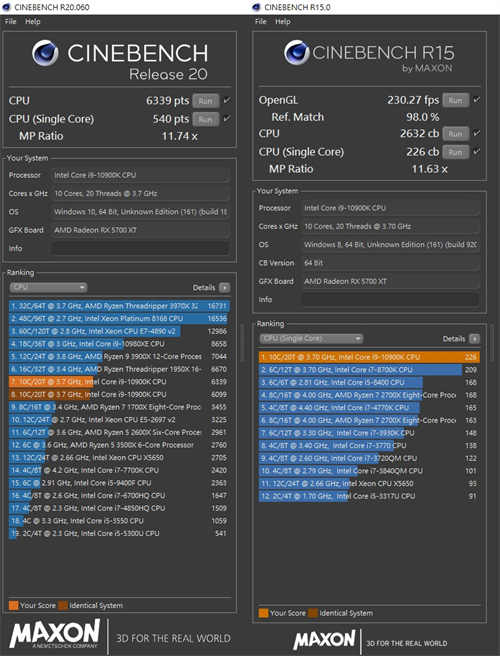Screen dimensions: 500x656
Task: Toggle checkbox next to R15 OpenGL score
Action: click(476, 100)
